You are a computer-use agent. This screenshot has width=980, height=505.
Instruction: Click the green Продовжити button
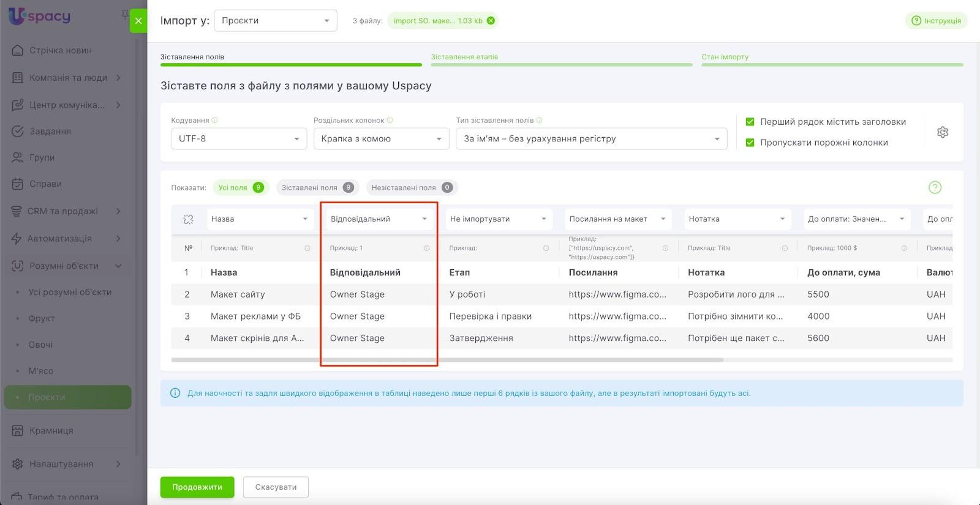coord(197,487)
